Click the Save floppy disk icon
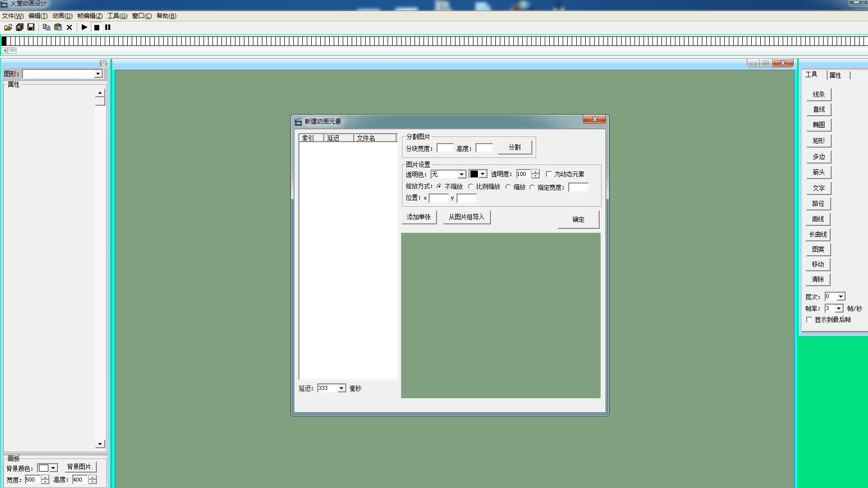The height and width of the screenshot is (488, 868). (31, 27)
